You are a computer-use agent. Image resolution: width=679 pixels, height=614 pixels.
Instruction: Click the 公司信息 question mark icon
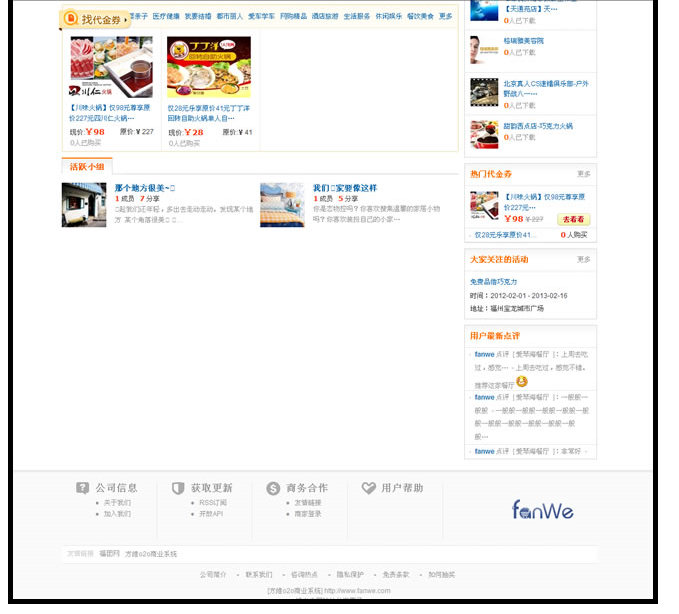[82, 488]
